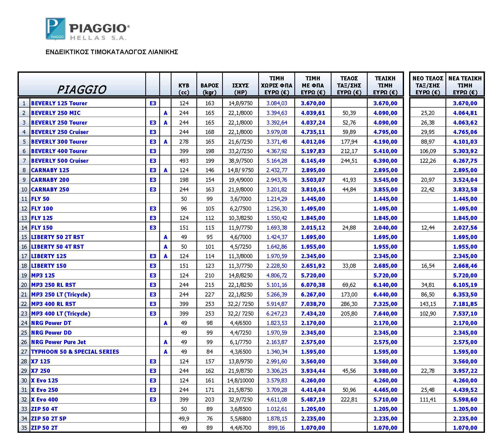
Task: Select the MP3 250 LT (Tricycle) name
Action: 61,294
